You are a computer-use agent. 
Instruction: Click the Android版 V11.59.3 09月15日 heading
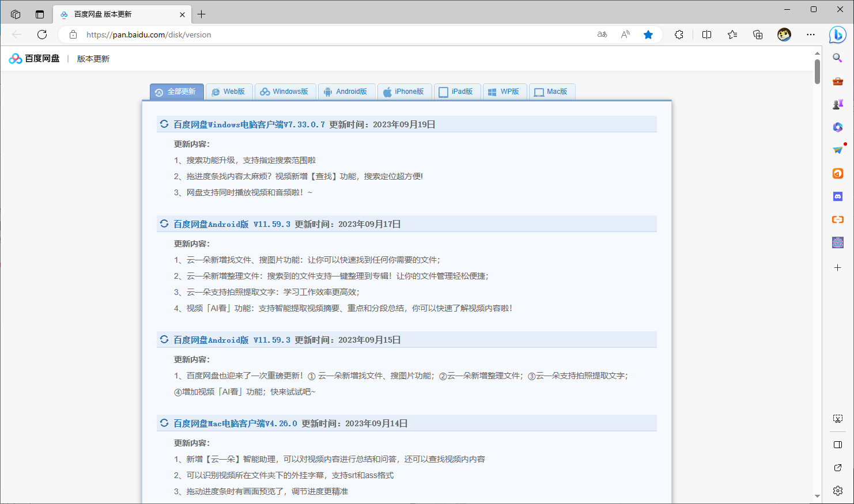tap(232, 340)
